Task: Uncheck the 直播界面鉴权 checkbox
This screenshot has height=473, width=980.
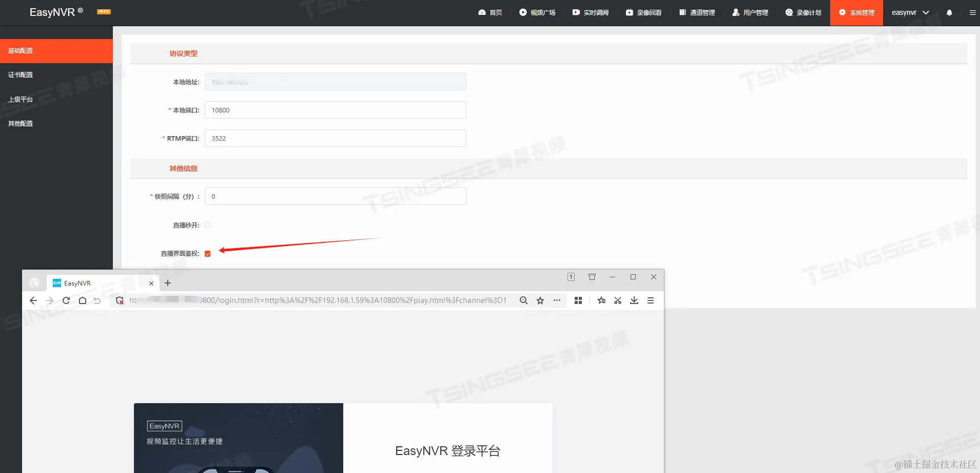Action: click(208, 254)
